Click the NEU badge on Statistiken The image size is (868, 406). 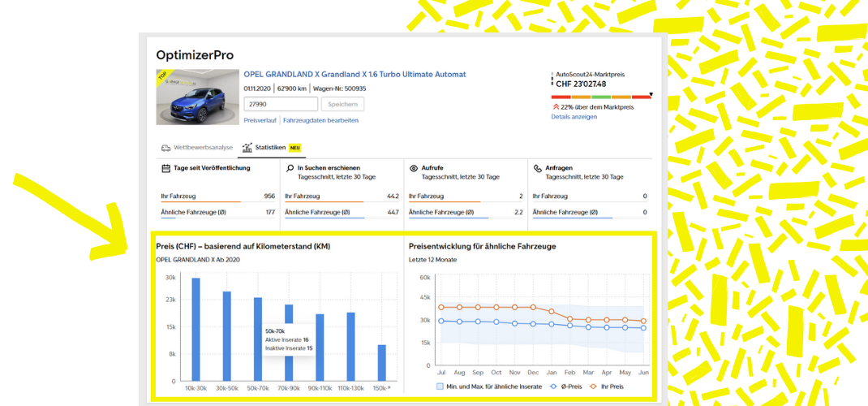tap(295, 148)
